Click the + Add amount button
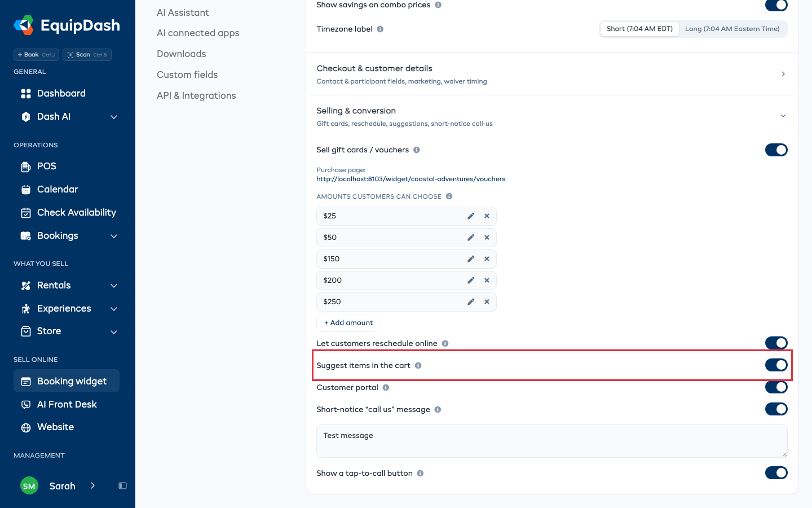The height and width of the screenshot is (508, 812). 348,323
